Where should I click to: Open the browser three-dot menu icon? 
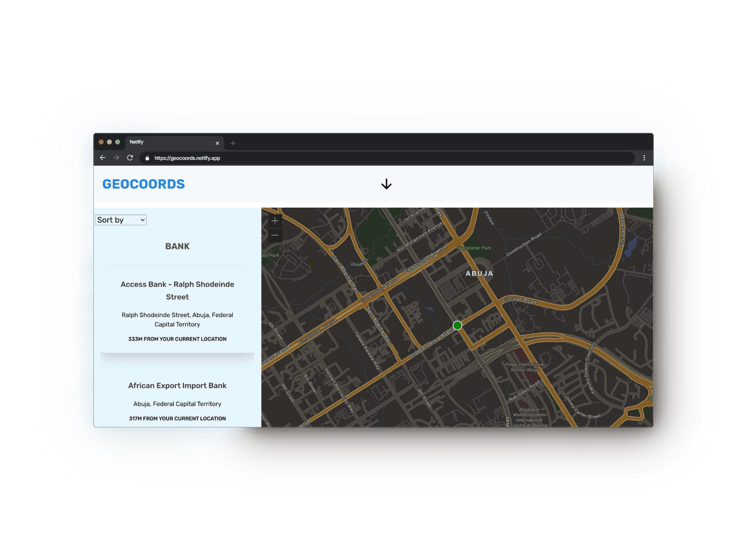tap(644, 158)
